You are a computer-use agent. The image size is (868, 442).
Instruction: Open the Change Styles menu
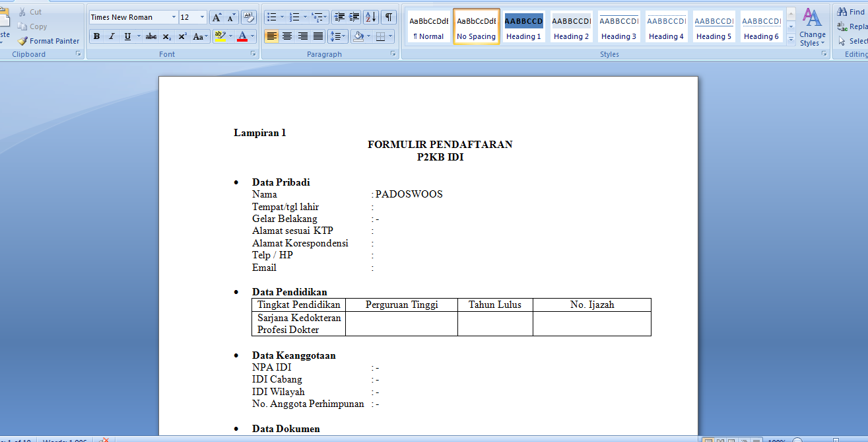(813, 26)
